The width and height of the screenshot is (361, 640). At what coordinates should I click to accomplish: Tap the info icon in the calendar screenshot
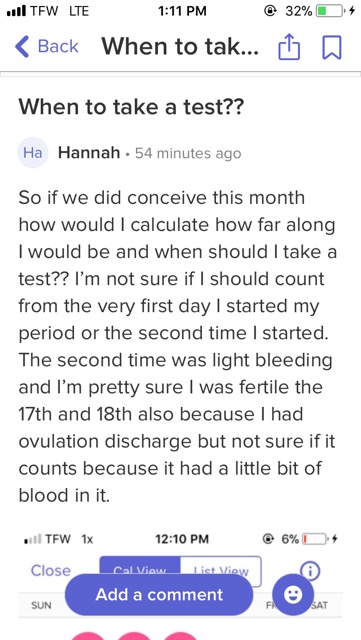[310, 572]
